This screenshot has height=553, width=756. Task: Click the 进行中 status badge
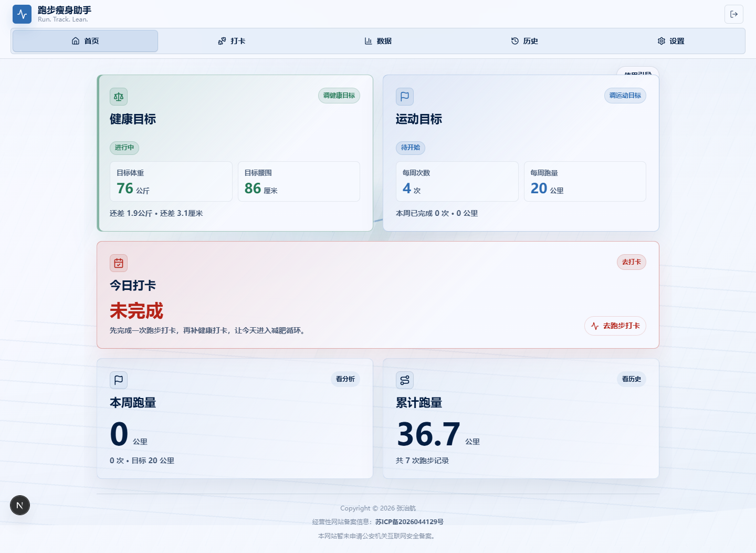coord(124,148)
